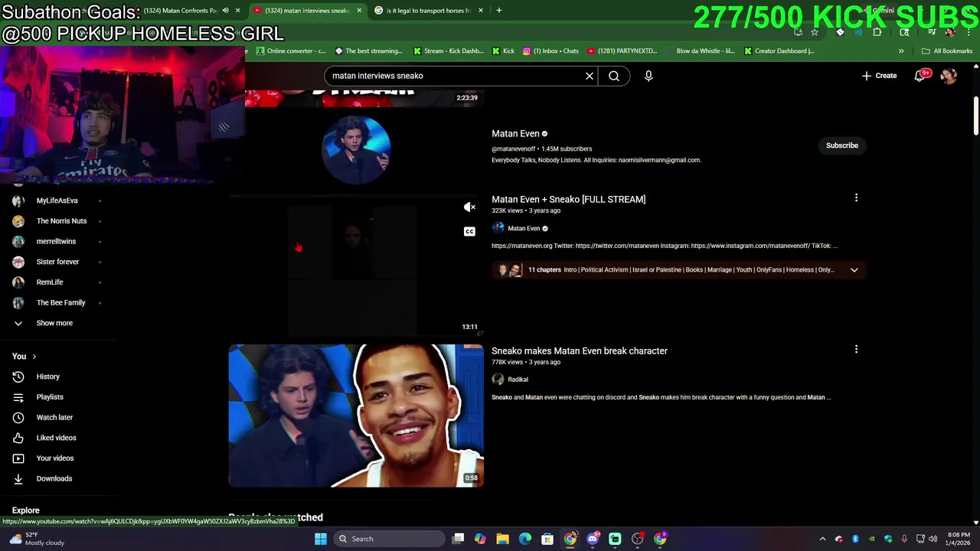Show hidden system tray icons
The height and width of the screenshot is (551, 980).
tap(823, 539)
